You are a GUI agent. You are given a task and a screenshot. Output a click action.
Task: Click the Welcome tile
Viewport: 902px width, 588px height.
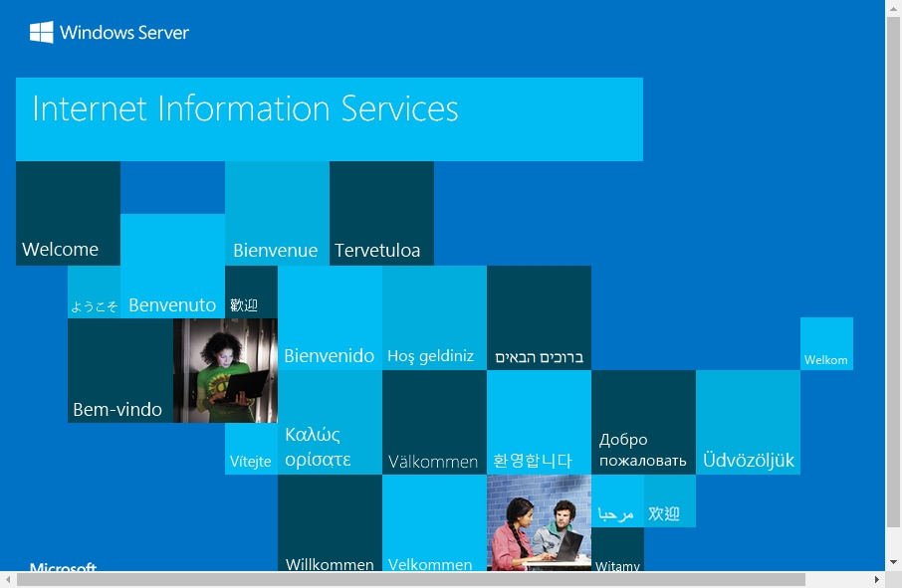coord(68,213)
